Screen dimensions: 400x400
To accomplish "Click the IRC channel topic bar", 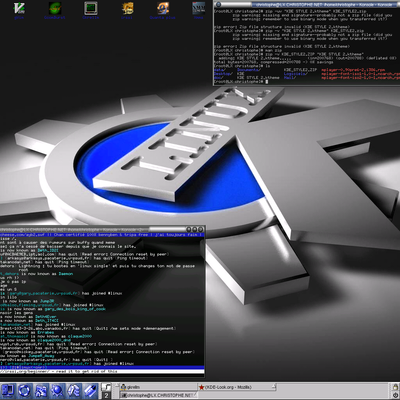I will click(102, 235).
